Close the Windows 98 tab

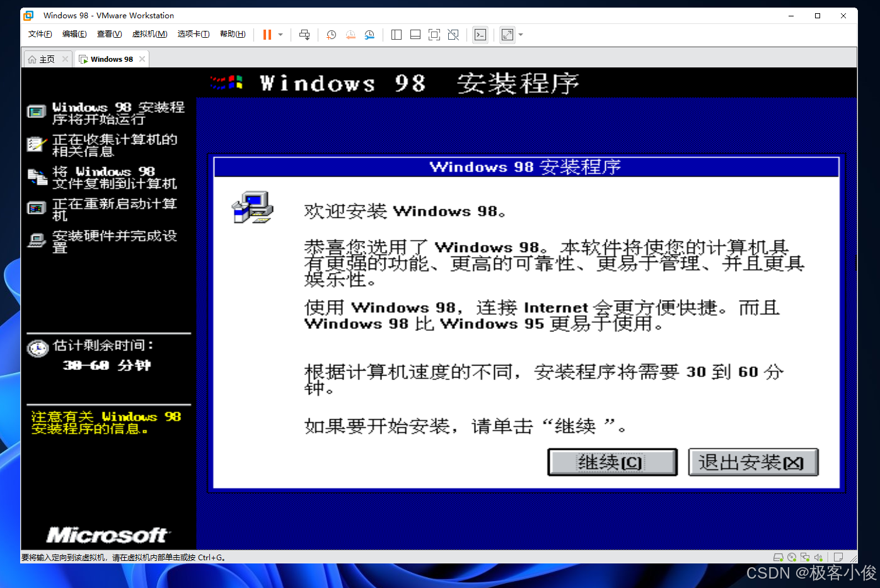142,59
